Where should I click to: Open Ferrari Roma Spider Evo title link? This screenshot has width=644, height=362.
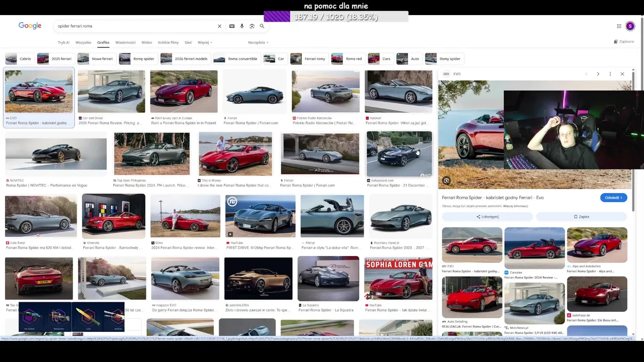(493, 198)
